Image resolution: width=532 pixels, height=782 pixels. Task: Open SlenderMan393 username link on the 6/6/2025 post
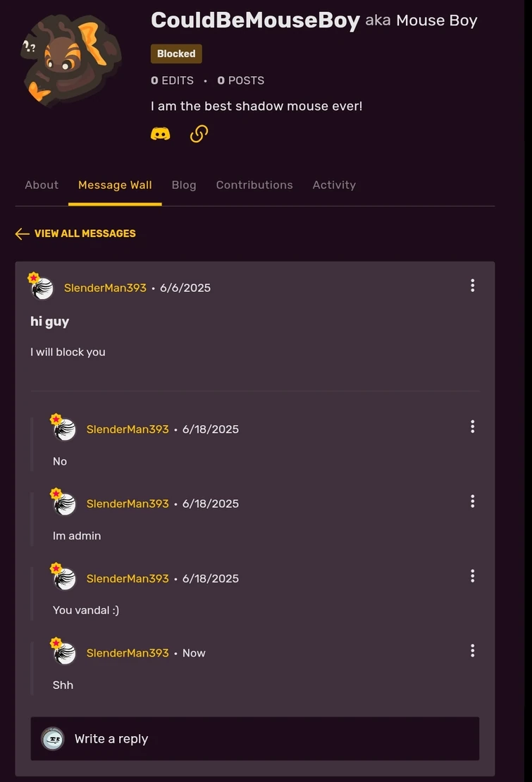[x=105, y=288]
